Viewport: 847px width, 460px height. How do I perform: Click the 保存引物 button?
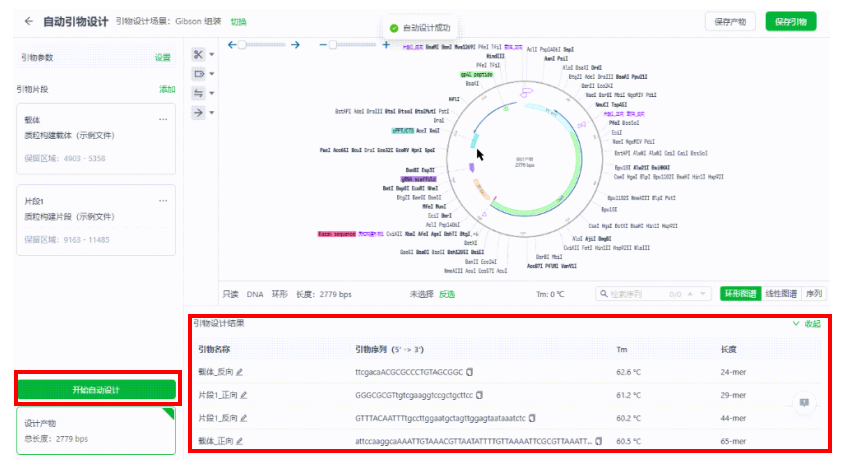(x=791, y=21)
